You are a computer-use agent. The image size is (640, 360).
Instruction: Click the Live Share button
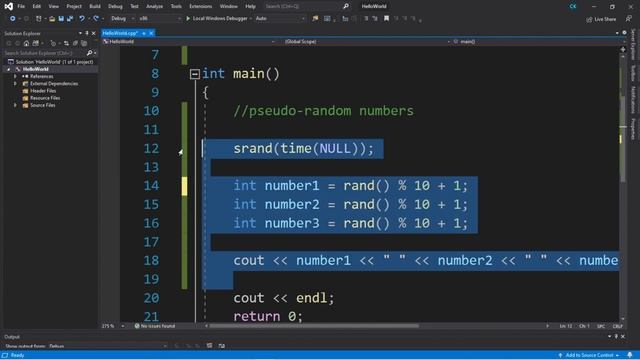pos(601,19)
